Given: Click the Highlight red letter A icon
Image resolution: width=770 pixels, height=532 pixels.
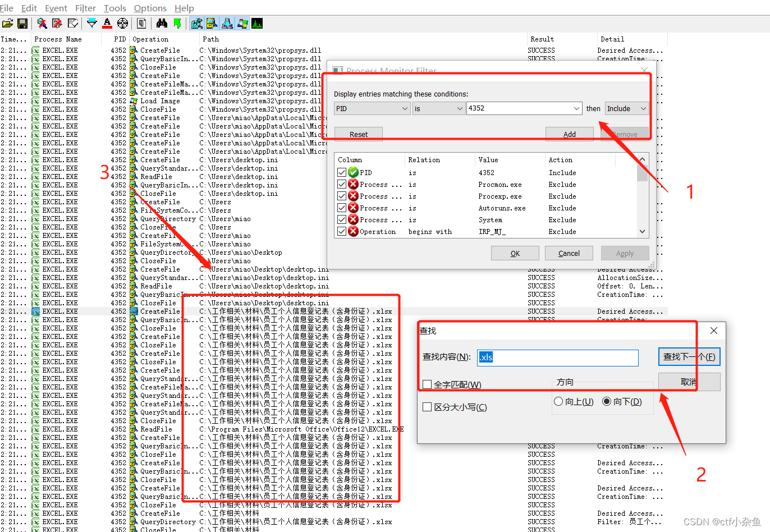Looking at the screenshot, I should 107,24.
